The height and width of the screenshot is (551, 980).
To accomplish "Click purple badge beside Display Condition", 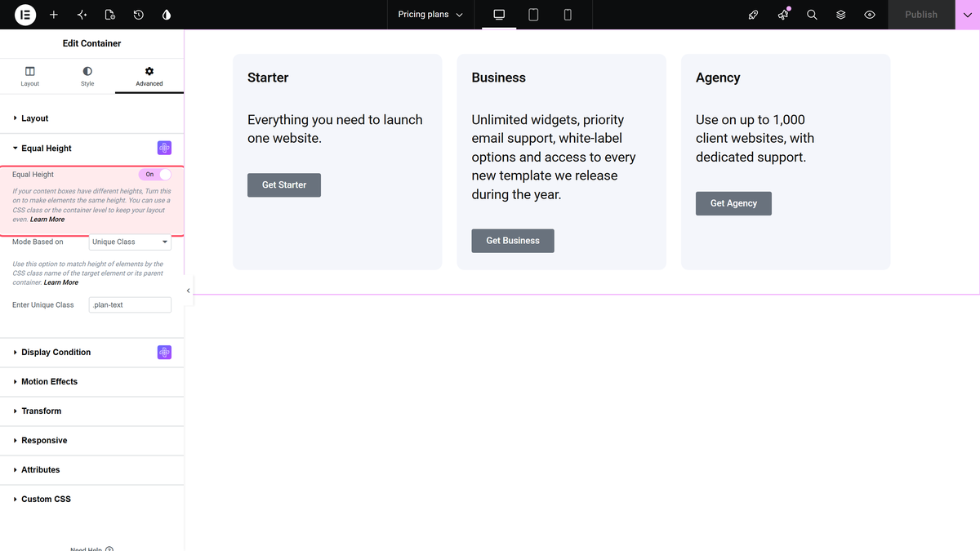I will 164,352.
